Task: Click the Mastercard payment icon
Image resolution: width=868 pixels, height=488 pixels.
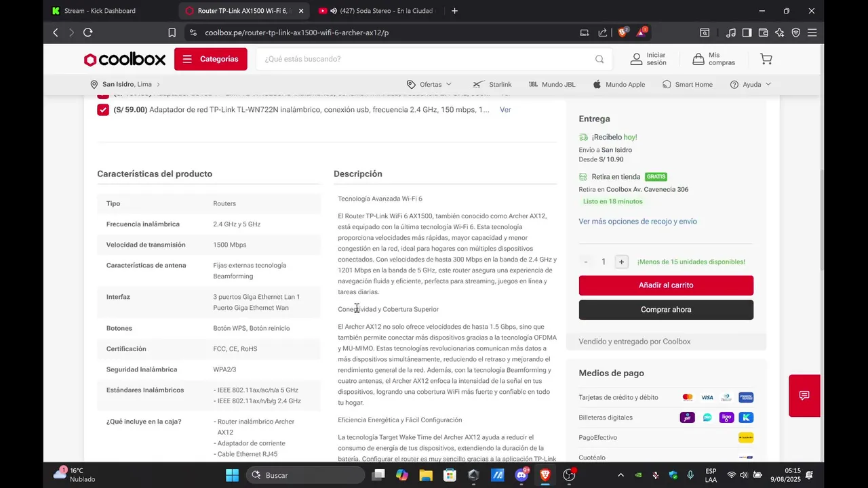Action: coord(688,398)
